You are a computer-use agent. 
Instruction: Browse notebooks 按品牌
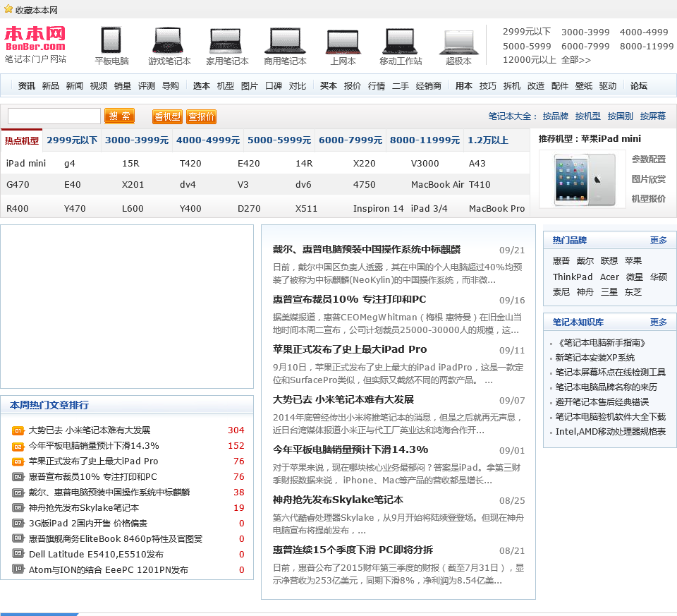tap(555, 116)
